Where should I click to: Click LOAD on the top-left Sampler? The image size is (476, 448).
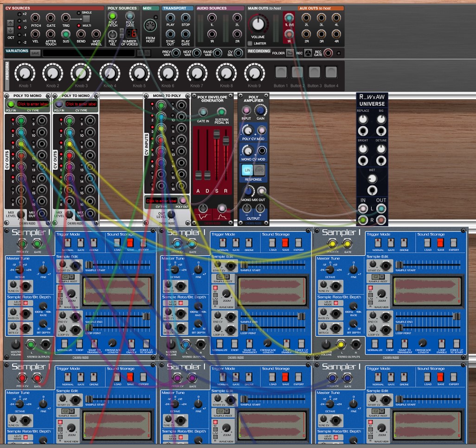point(117,243)
